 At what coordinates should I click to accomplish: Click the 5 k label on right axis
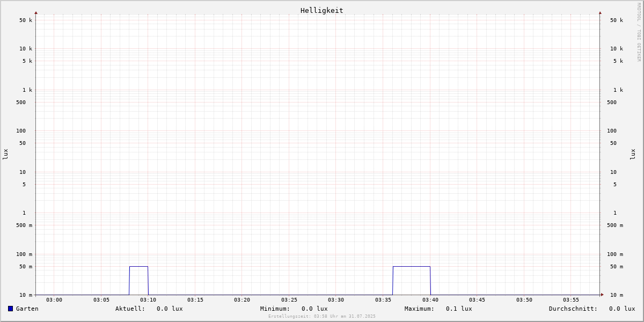(618, 61)
